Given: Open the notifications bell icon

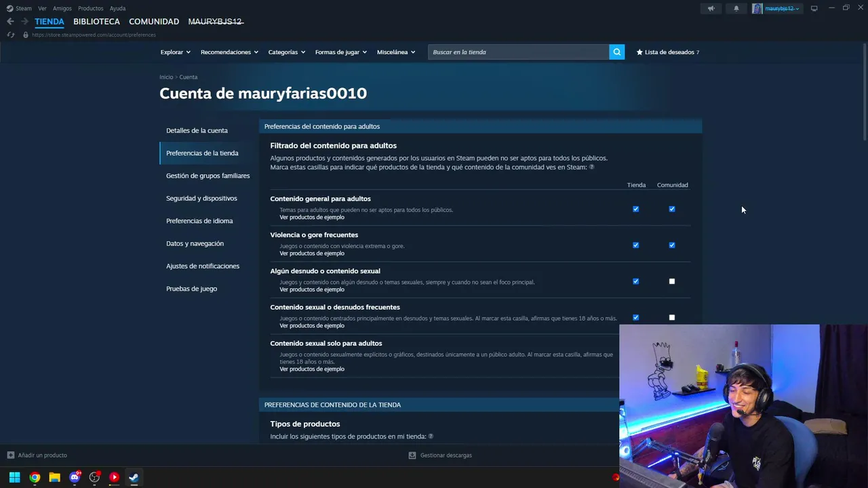Looking at the screenshot, I should point(736,9).
